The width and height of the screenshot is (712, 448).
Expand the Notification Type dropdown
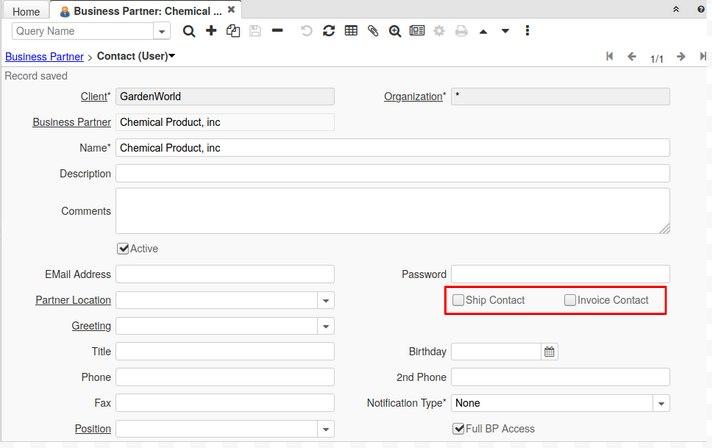[661, 404]
